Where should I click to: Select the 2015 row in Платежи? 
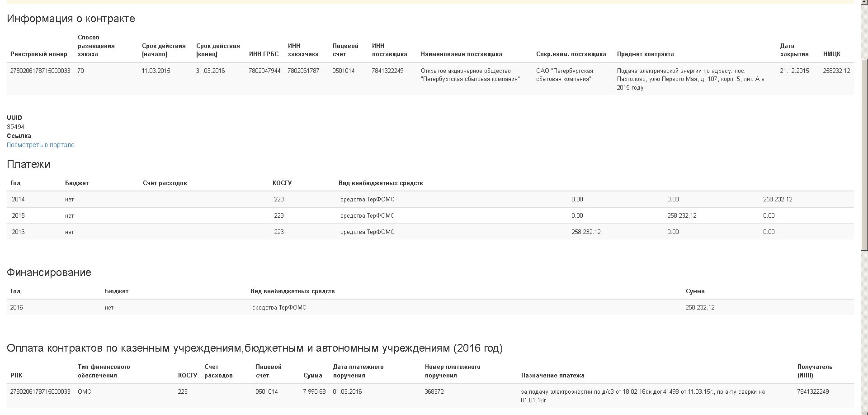(x=430, y=215)
